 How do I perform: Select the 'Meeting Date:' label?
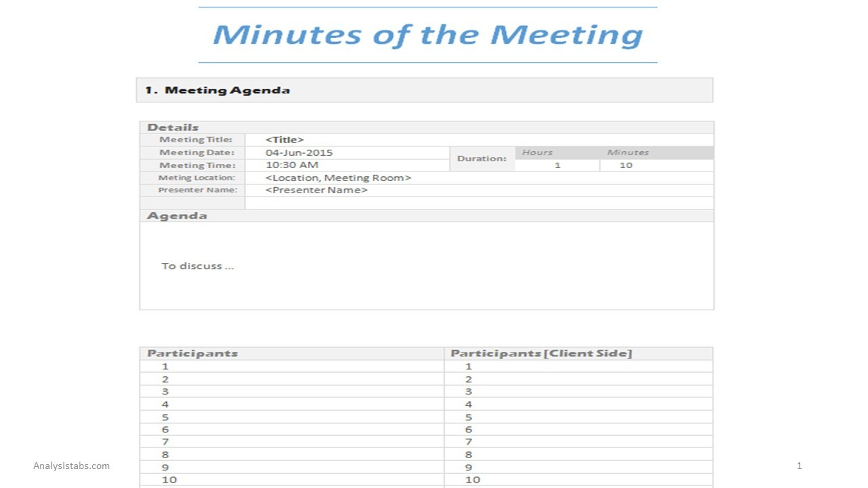pyautogui.click(x=197, y=152)
